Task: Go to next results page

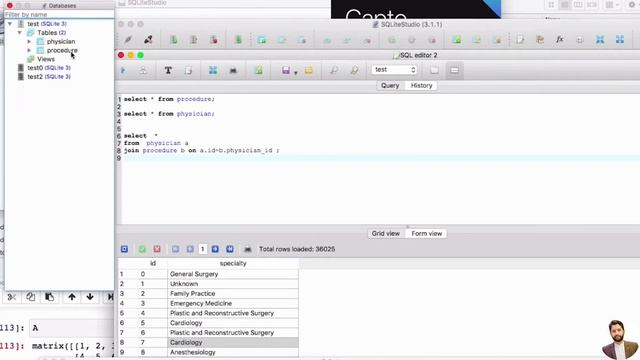Action: pyautogui.click(x=215, y=249)
